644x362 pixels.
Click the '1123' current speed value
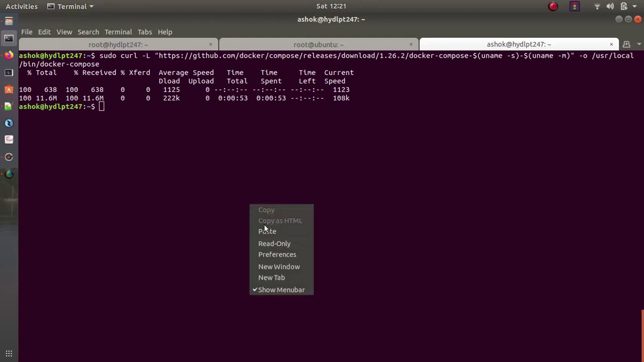341,89
